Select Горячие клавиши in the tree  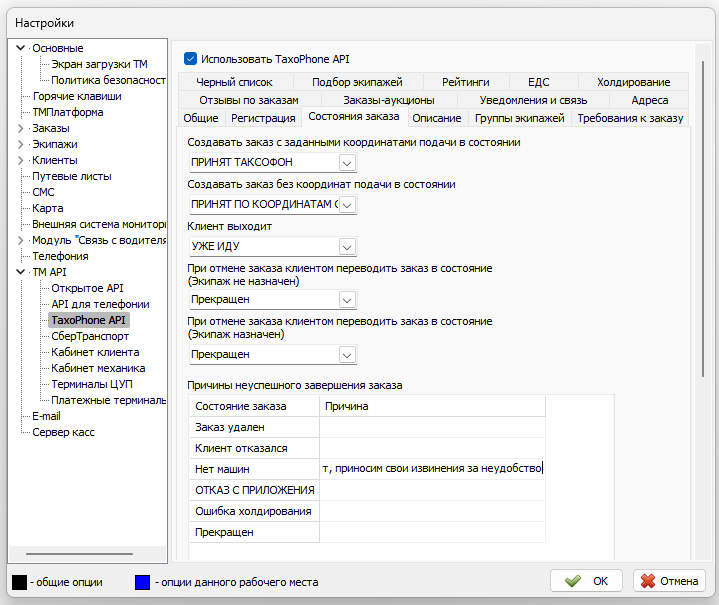pyautogui.click(x=77, y=96)
